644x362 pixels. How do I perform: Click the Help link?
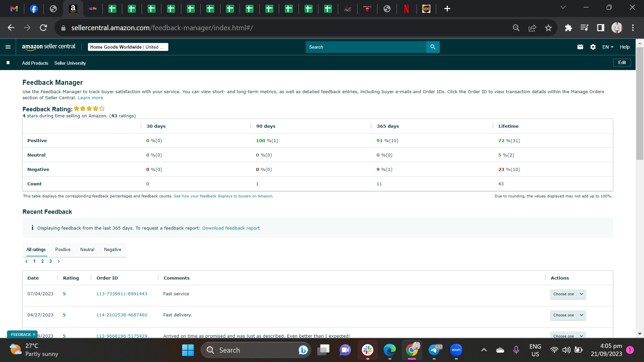(x=625, y=47)
